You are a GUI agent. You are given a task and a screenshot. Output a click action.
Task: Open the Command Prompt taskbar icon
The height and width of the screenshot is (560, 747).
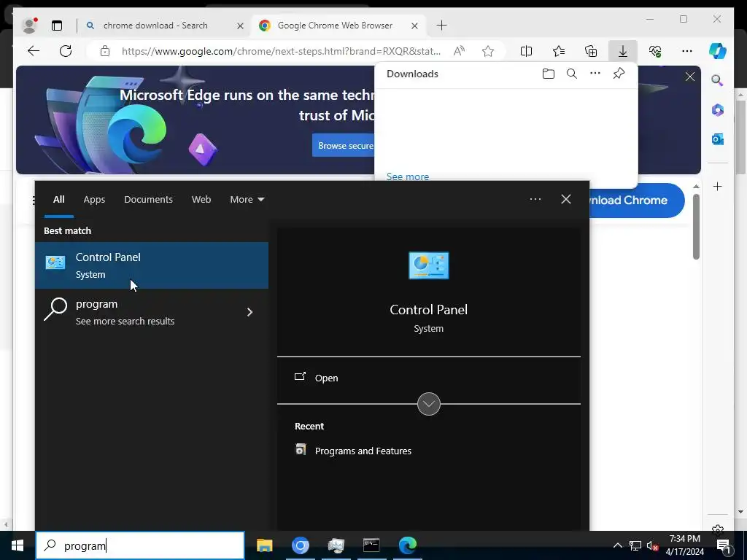pos(371,545)
